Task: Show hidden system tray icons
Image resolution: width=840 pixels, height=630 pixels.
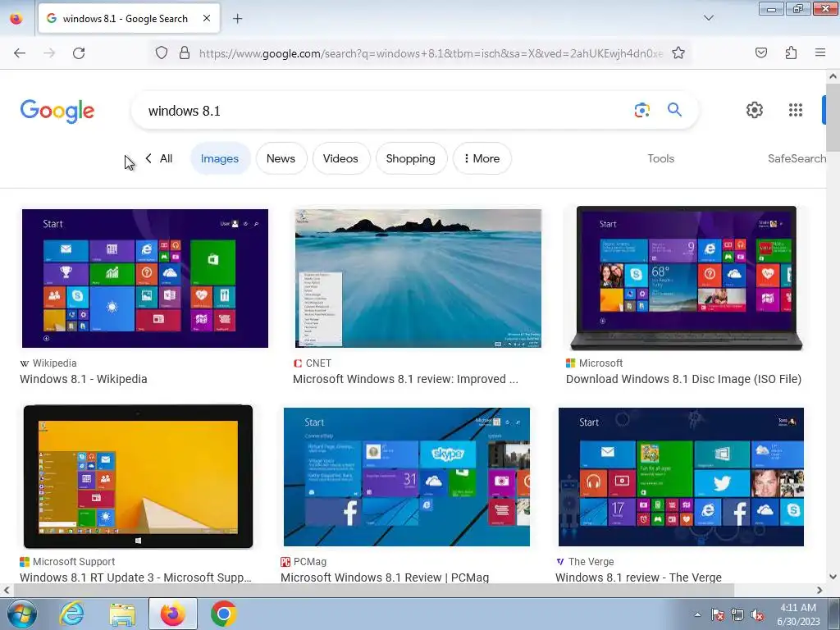Action: [x=697, y=614]
